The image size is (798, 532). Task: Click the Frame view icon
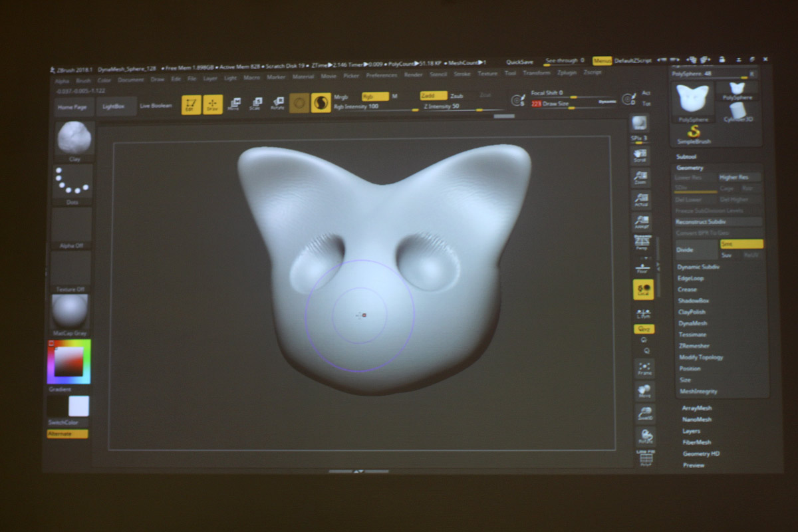tap(644, 368)
